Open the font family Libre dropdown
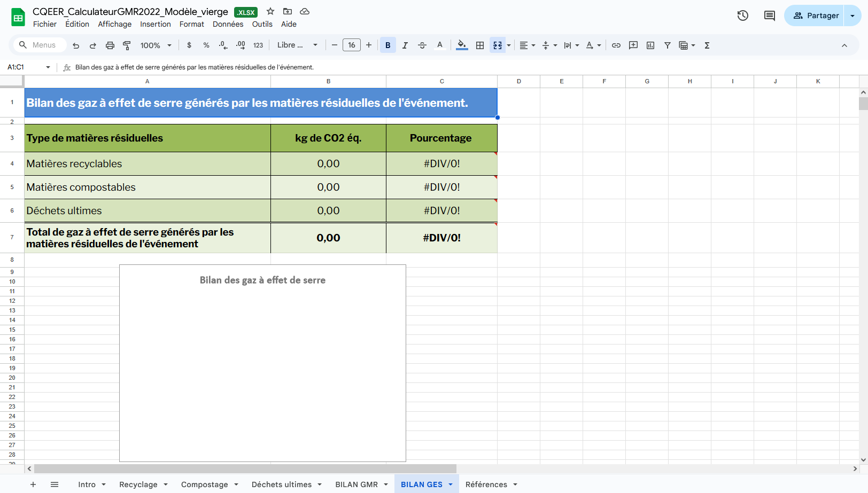 click(297, 45)
